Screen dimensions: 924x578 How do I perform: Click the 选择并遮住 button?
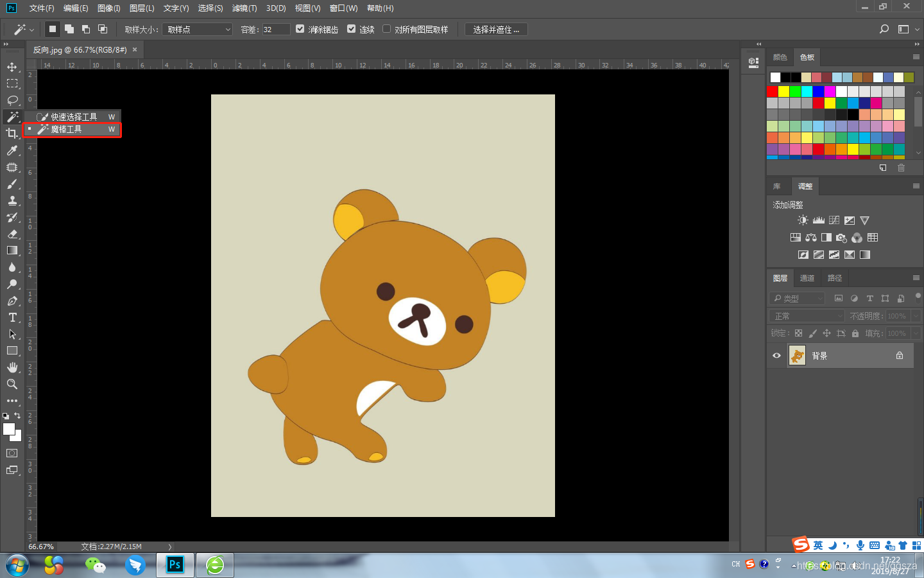click(x=496, y=30)
